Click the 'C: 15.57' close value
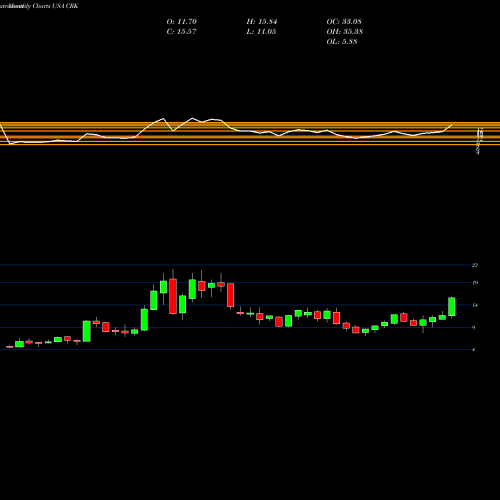The height and width of the screenshot is (500, 500). (x=181, y=32)
